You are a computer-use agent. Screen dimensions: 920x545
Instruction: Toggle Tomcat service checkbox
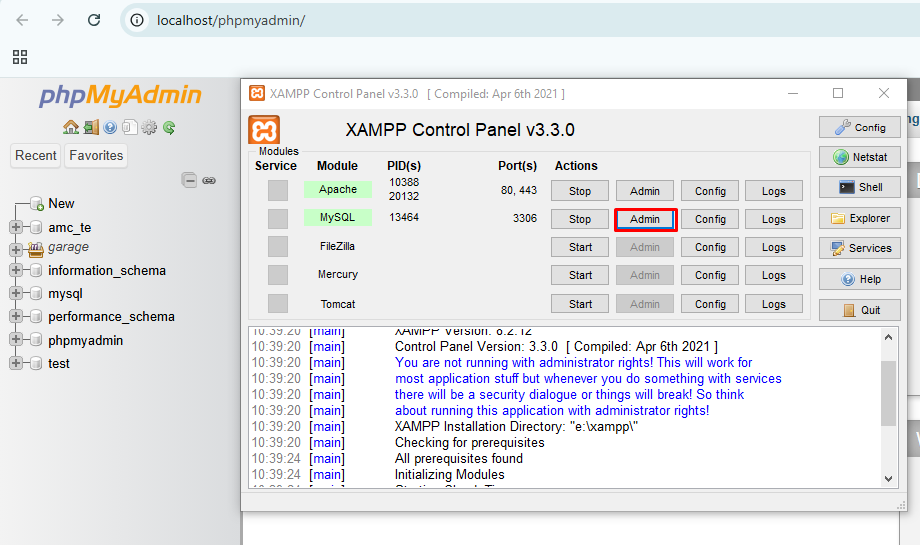[x=278, y=304]
